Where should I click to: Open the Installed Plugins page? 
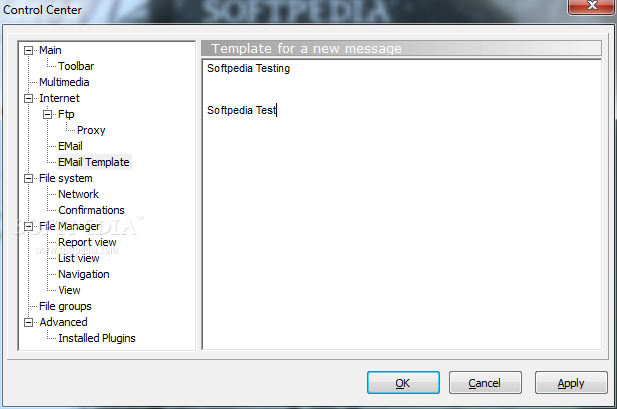click(97, 338)
